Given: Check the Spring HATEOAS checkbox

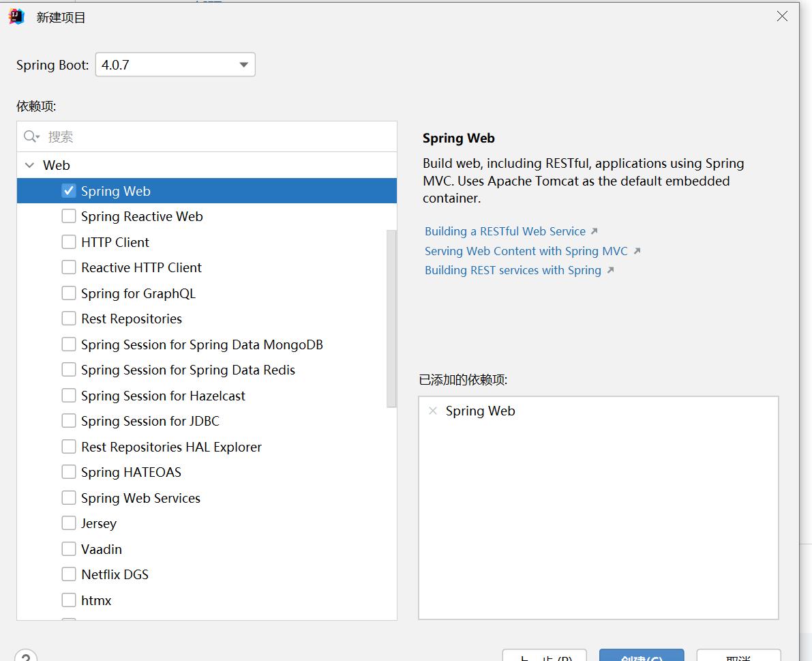Looking at the screenshot, I should pyautogui.click(x=69, y=472).
